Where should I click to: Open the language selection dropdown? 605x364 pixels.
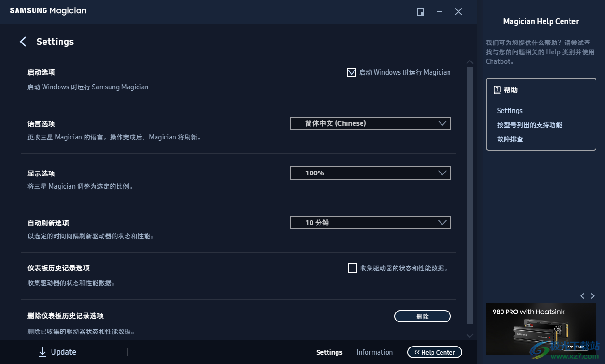click(370, 123)
